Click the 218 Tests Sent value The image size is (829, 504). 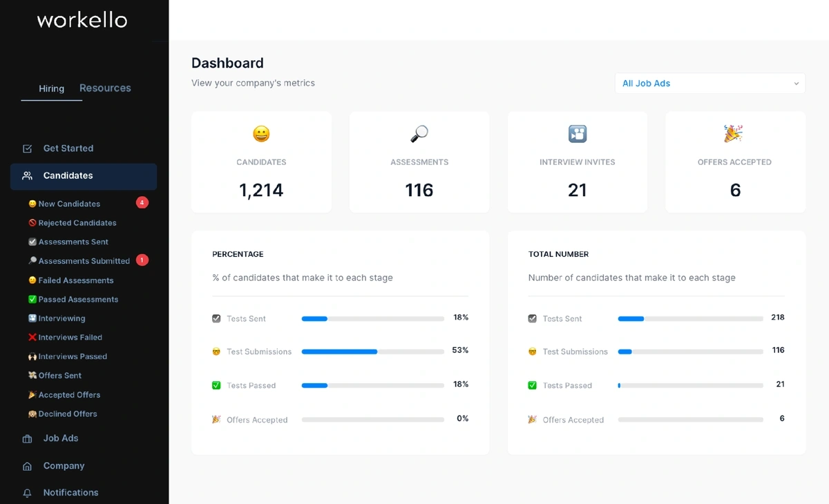pyautogui.click(x=778, y=318)
